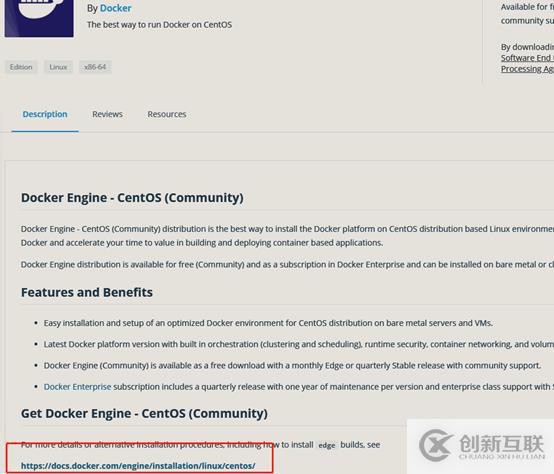The width and height of the screenshot is (554, 474).
Task: Switch to the Reviews tab
Action: pyautogui.click(x=107, y=114)
